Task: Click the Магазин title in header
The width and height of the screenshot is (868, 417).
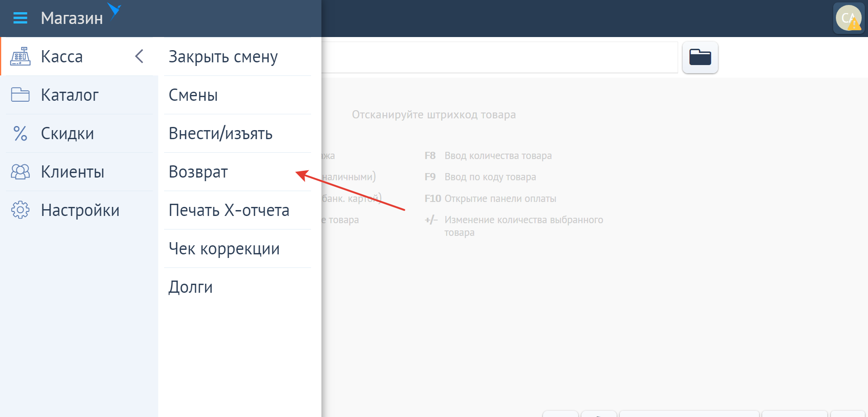Action: pos(72,18)
